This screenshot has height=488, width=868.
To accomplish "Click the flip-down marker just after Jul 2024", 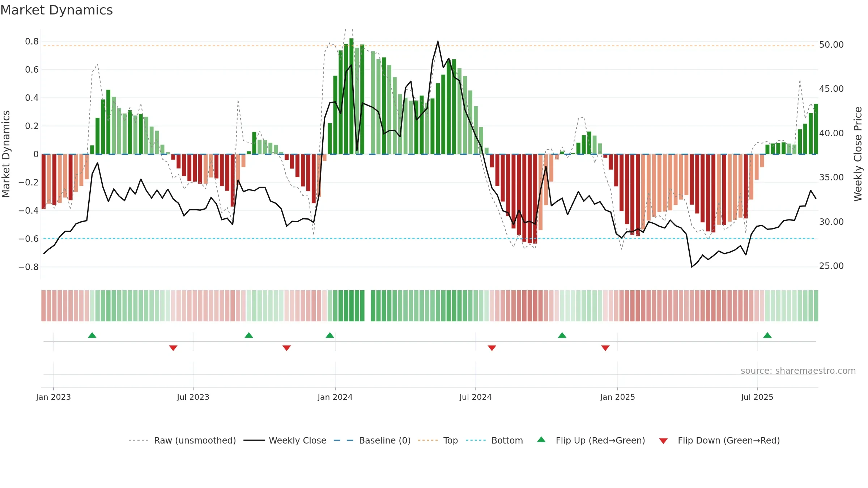I will click(492, 348).
